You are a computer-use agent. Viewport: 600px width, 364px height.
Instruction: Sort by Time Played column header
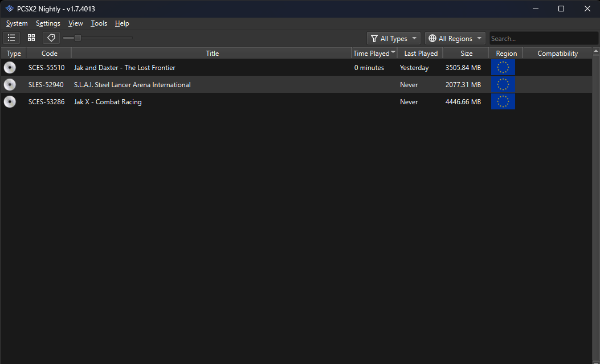[x=374, y=54]
